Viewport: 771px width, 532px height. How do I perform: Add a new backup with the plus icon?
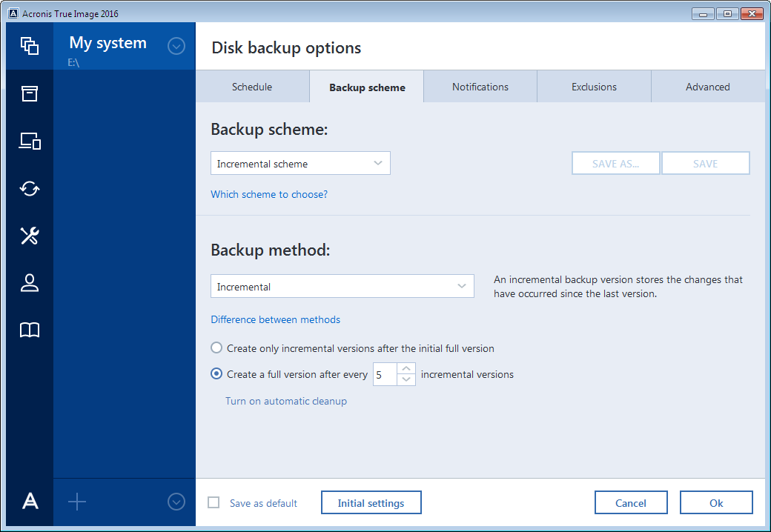77,502
